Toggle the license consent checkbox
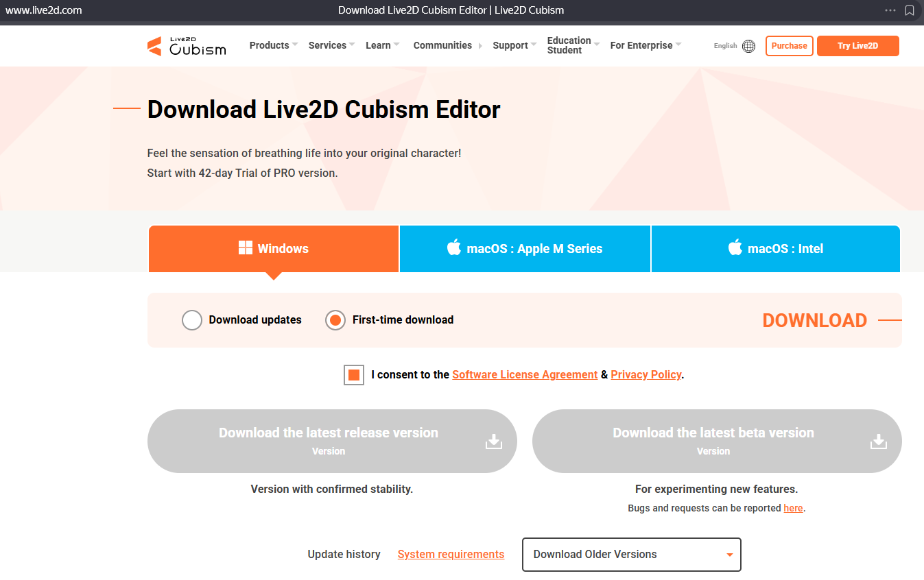 point(354,375)
